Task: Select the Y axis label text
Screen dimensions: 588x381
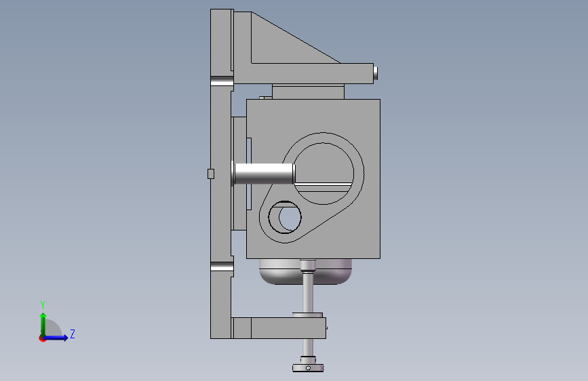Action: pos(43,304)
